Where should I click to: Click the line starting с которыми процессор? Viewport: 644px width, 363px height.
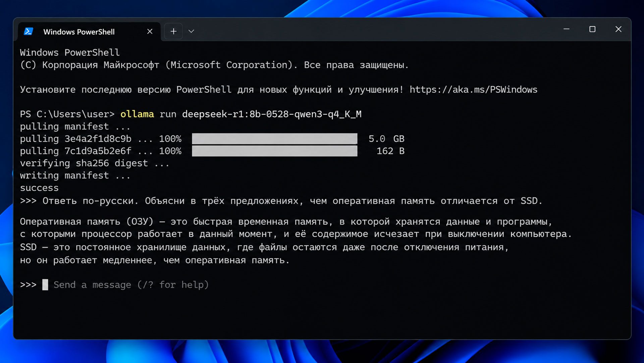[296, 234]
